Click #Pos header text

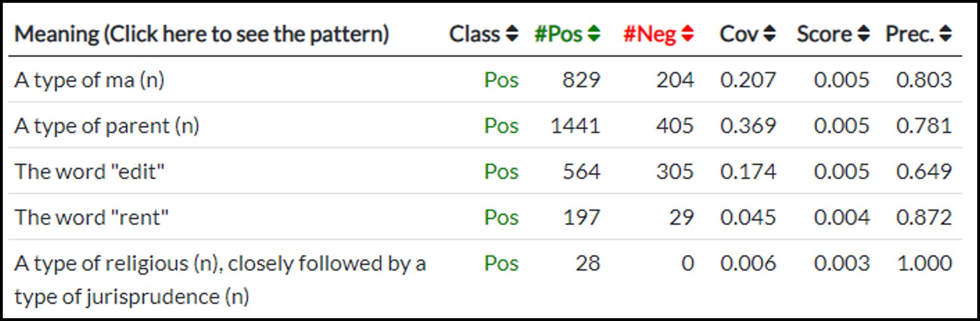pyautogui.click(x=558, y=34)
